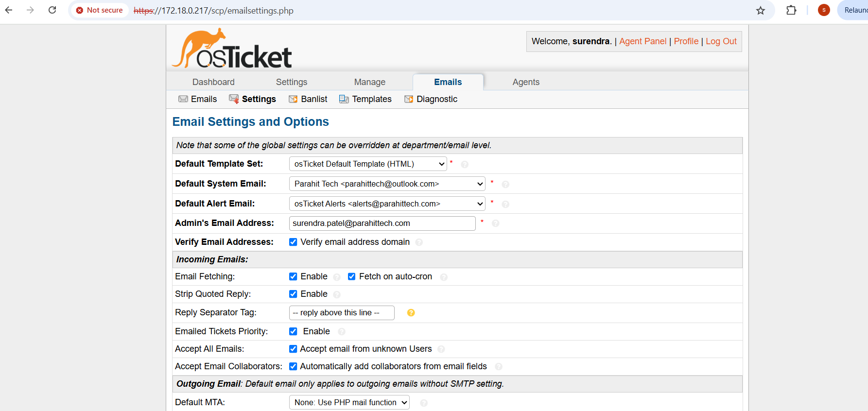Click the Banlist submenu icon
Image resolution: width=868 pixels, height=411 pixels.
click(x=293, y=99)
